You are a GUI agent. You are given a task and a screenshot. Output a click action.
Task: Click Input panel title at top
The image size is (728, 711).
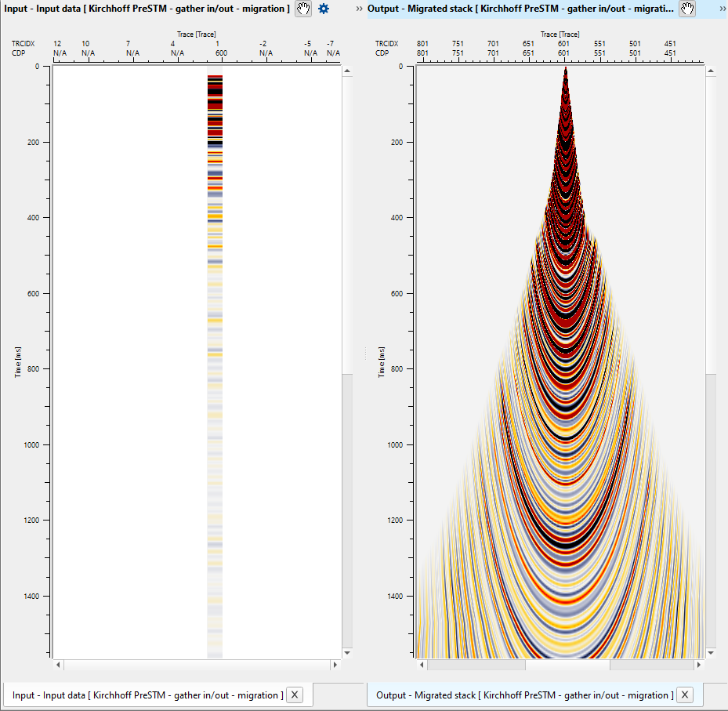click(x=147, y=9)
